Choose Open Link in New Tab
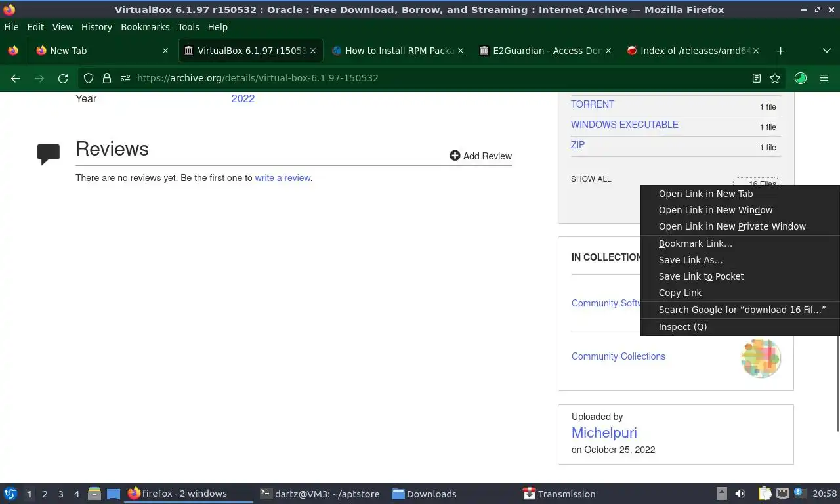The width and height of the screenshot is (840, 504). tap(740, 194)
